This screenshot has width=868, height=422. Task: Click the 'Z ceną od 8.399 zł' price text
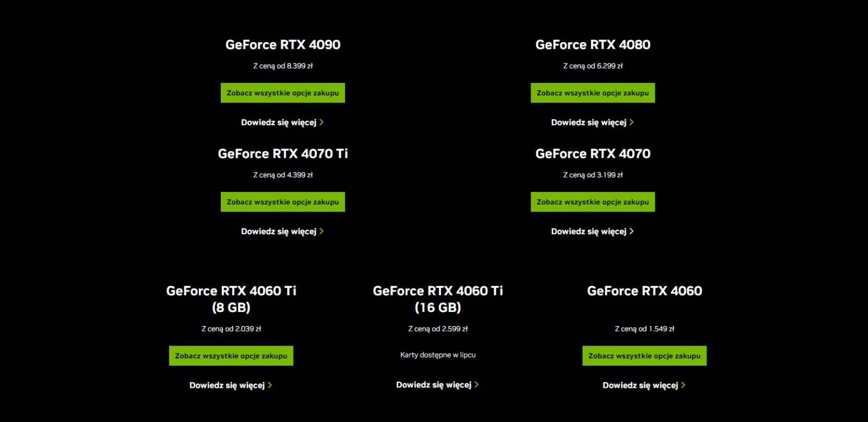pos(283,66)
